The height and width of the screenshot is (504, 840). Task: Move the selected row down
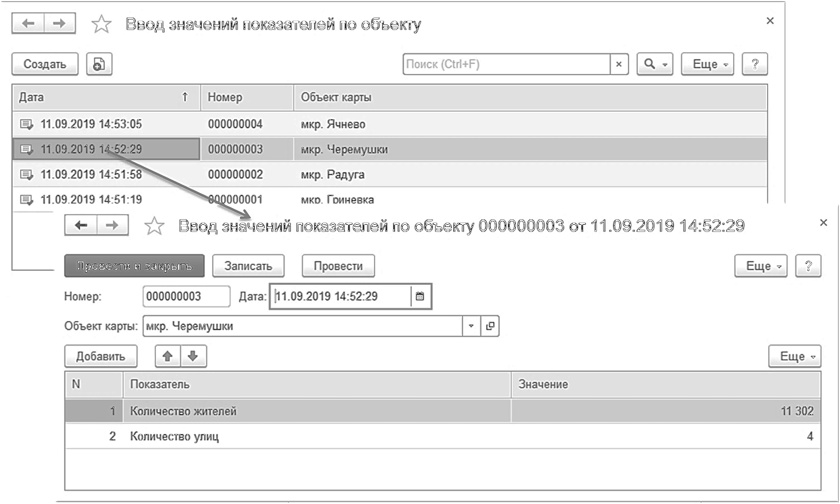[193, 357]
